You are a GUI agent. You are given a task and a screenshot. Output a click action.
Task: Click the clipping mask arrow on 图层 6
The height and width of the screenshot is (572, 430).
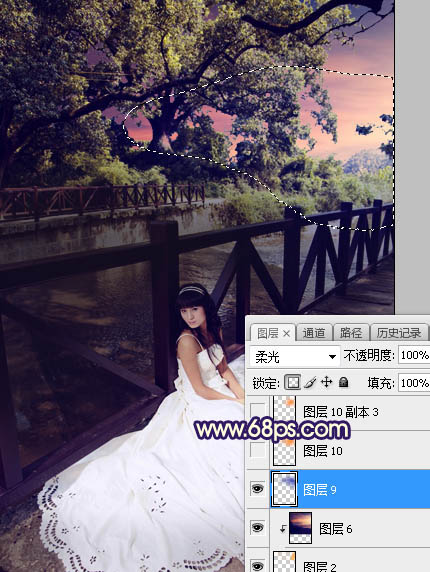[x=283, y=529]
